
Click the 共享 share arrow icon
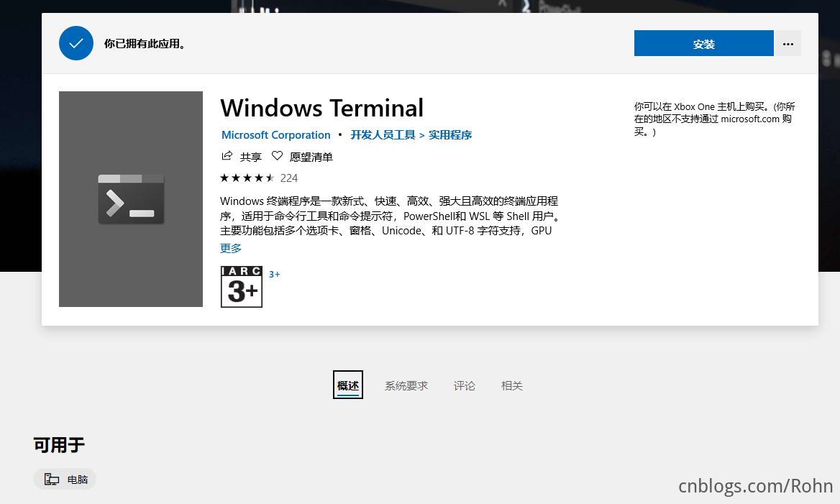227,156
